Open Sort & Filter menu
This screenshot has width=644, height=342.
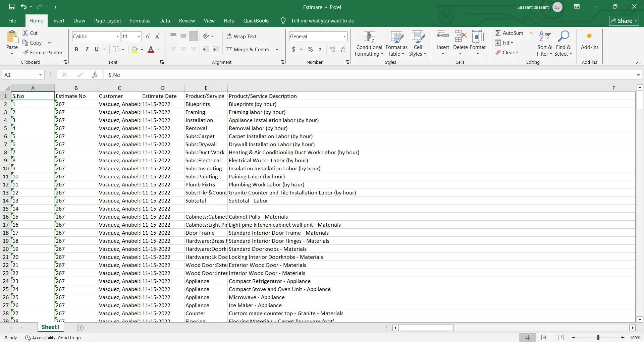click(x=544, y=44)
